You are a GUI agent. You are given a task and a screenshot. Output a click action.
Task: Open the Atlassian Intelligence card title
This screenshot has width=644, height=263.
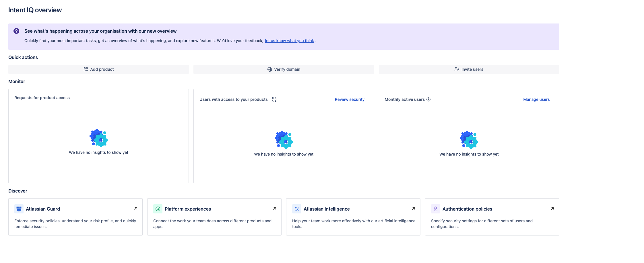tap(327, 209)
